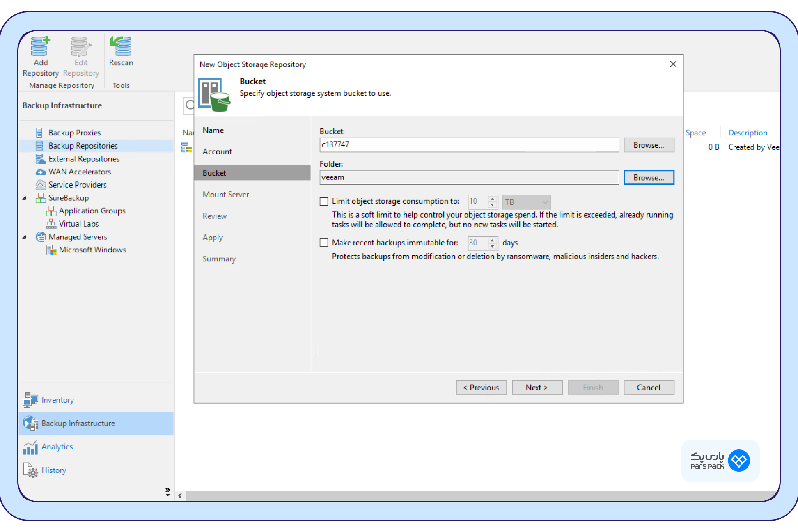The height and width of the screenshot is (532, 798).
Task: Sort by the Description column header
Action: pos(748,133)
